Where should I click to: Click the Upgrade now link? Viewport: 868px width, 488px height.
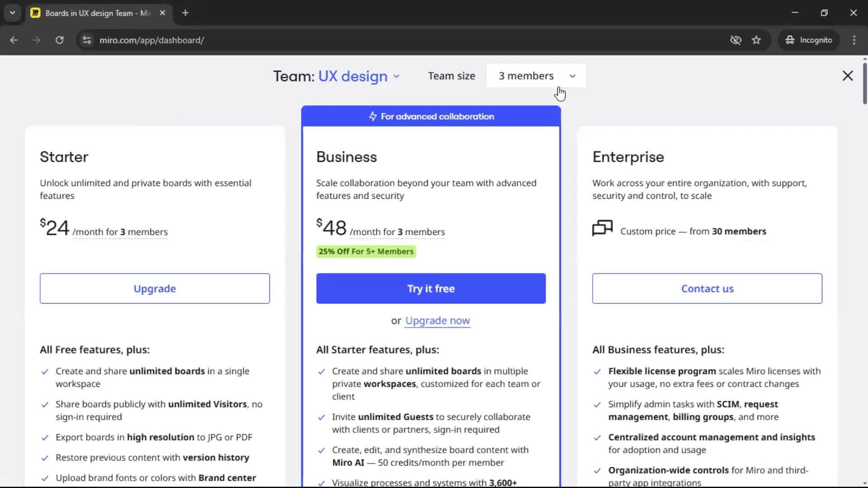tap(437, 320)
